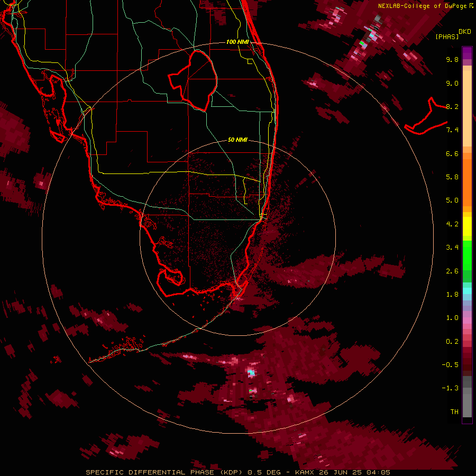Click the 3.4 value on the color scale
Viewport: 476px width, 476px height.
pyautogui.click(x=452, y=248)
